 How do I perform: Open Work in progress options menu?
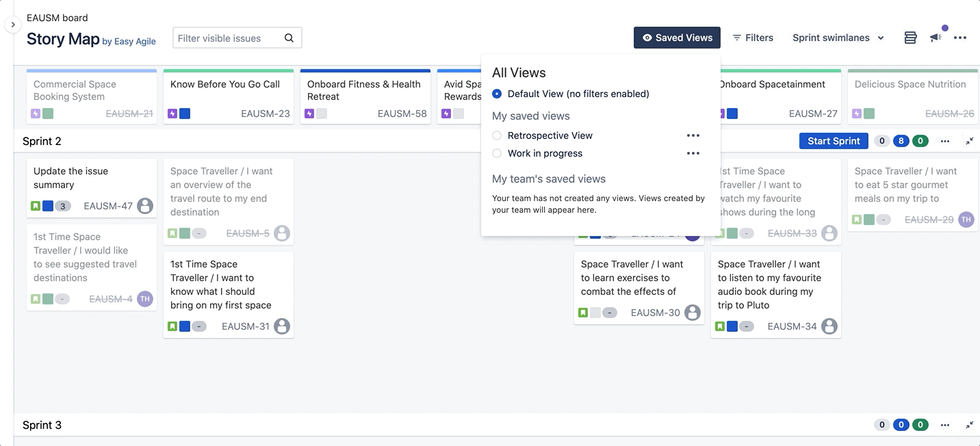pos(693,153)
